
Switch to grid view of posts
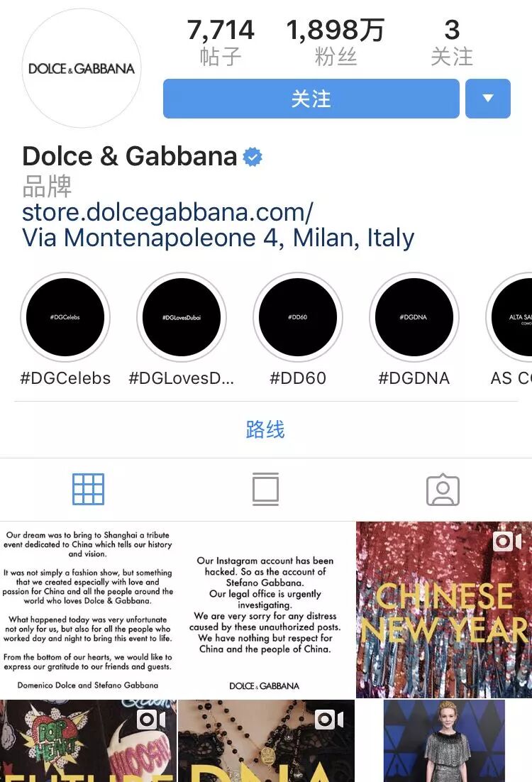click(x=88, y=489)
